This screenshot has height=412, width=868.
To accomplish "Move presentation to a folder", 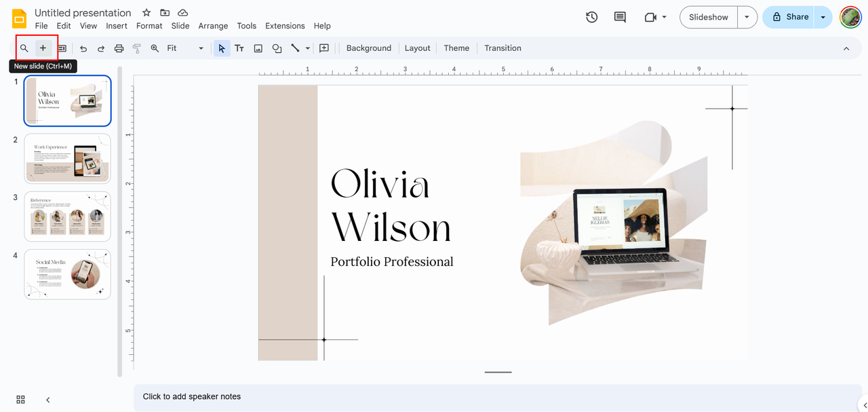I will [165, 13].
